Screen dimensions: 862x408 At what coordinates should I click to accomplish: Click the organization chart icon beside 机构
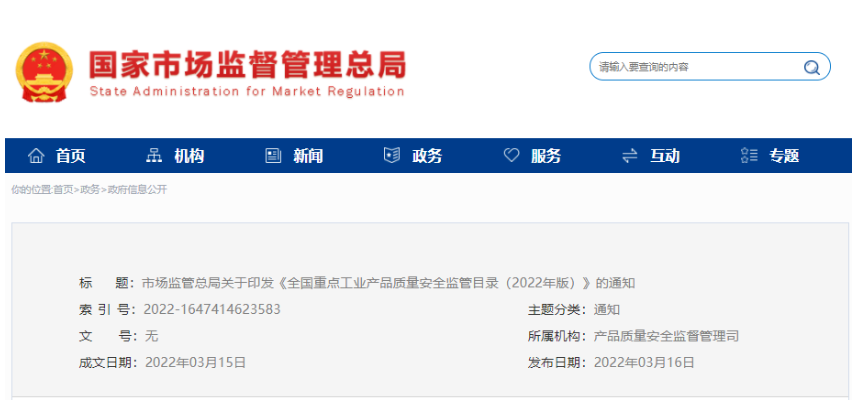pyautogui.click(x=154, y=156)
